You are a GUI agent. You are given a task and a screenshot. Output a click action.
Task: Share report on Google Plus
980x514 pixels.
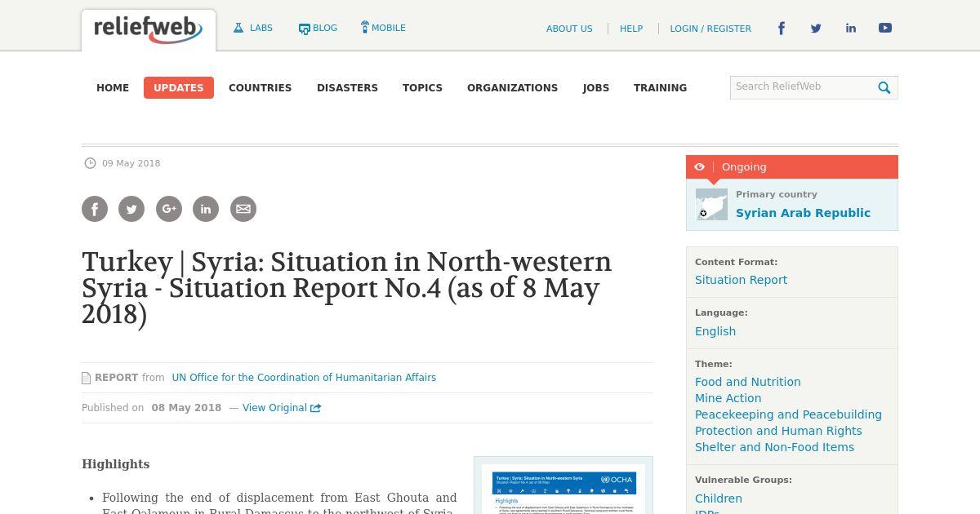click(169, 209)
